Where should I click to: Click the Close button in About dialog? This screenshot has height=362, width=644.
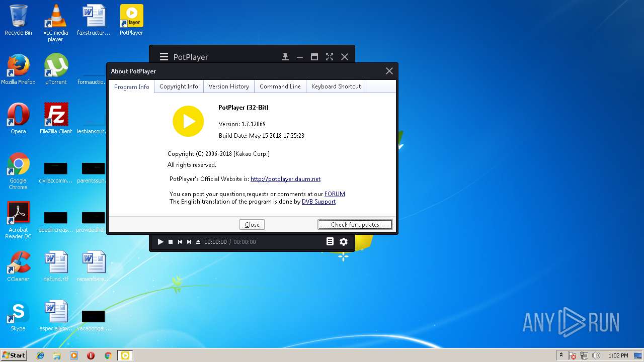[x=252, y=225]
